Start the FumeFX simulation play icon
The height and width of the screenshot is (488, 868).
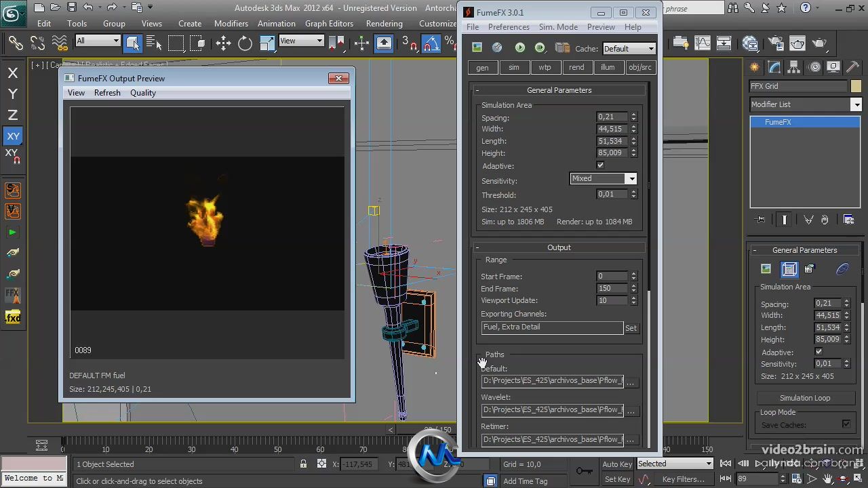pos(520,47)
